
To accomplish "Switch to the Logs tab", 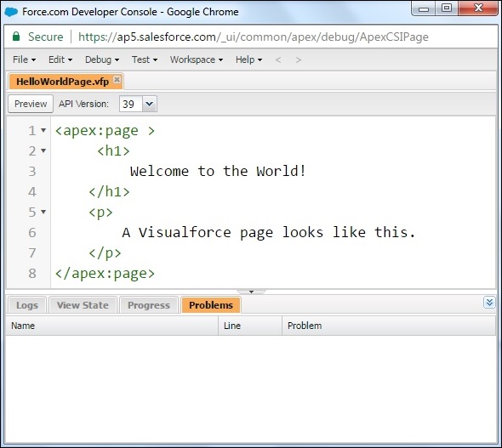I will point(27,305).
